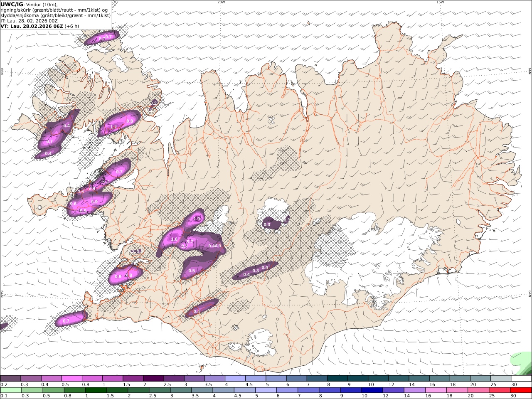Image resolution: width=532 pixels, height=399 pixels.
Task: Click the "1.2" snowfall value on the map
Action: pyautogui.click(x=113, y=127)
